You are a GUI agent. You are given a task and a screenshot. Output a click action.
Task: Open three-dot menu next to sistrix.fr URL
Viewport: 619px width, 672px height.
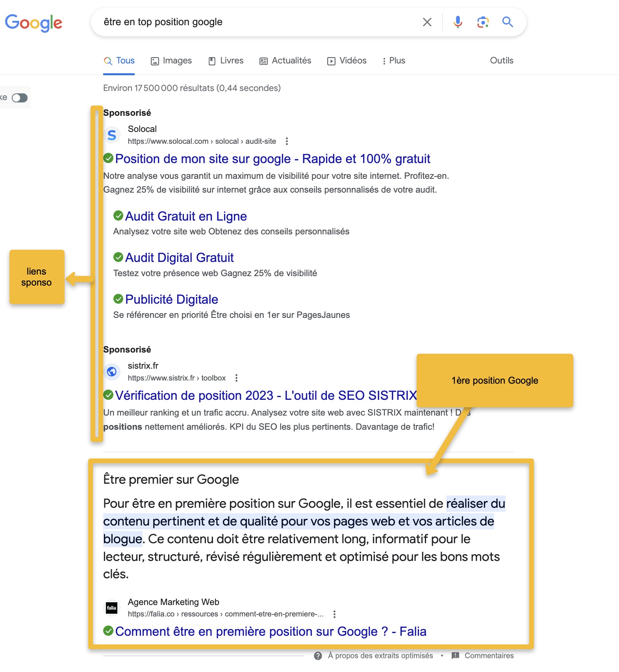[x=236, y=378]
